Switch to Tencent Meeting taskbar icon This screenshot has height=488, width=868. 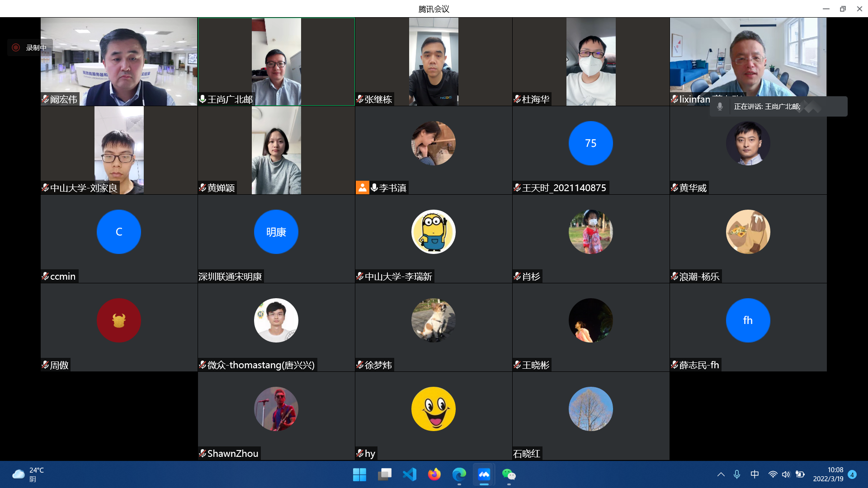click(x=484, y=474)
